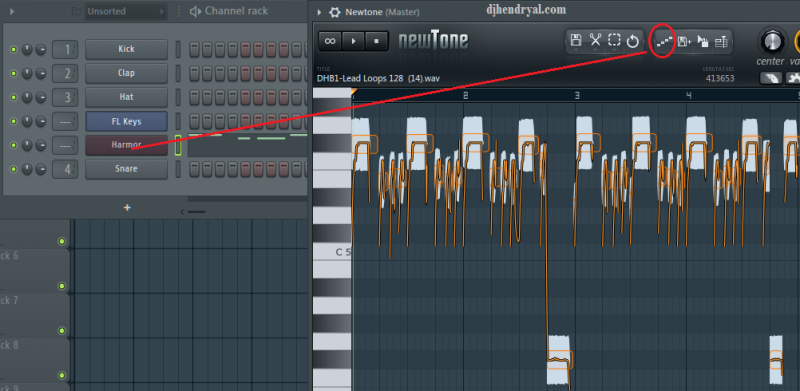Click the Newtone loop playback button
The image size is (800, 391).
(x=330, y=41)
